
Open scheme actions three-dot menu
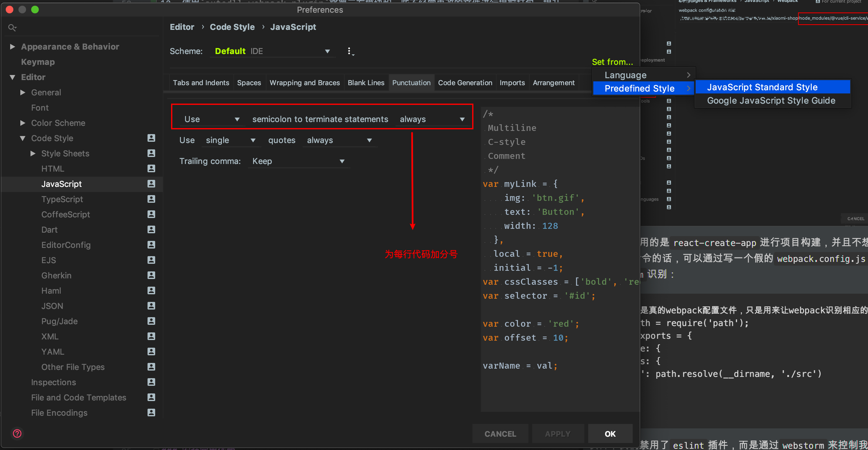pos(349,51)
